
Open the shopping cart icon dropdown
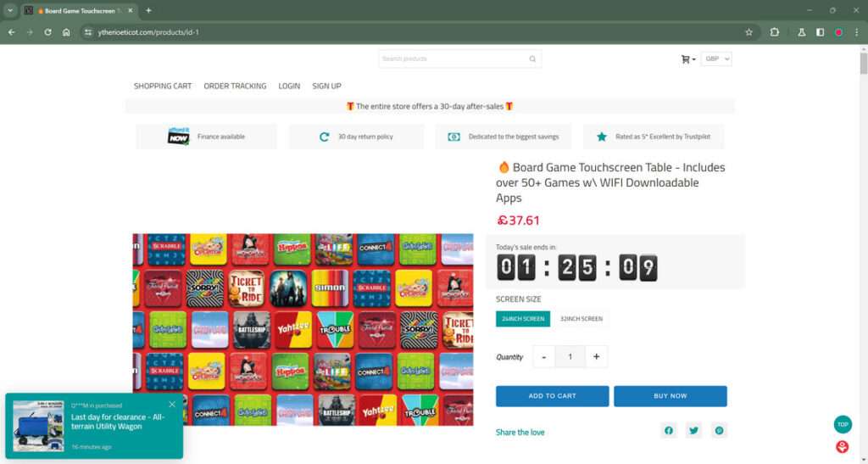[x=688, y=59]
